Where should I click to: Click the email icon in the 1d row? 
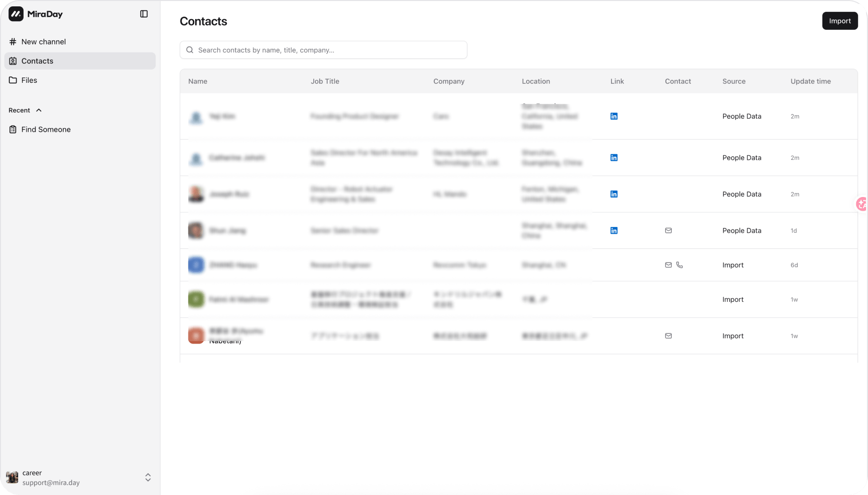[x=668, y=230]
